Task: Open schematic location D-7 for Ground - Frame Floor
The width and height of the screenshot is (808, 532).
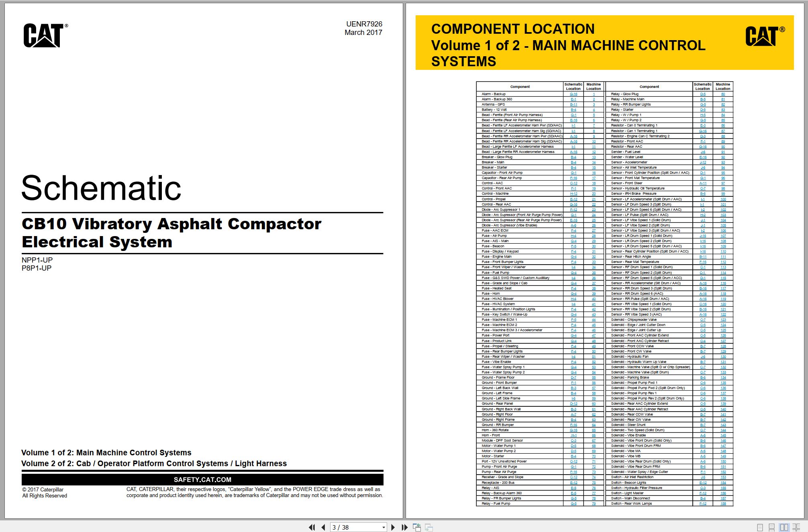Action: [x=573, y=377]
